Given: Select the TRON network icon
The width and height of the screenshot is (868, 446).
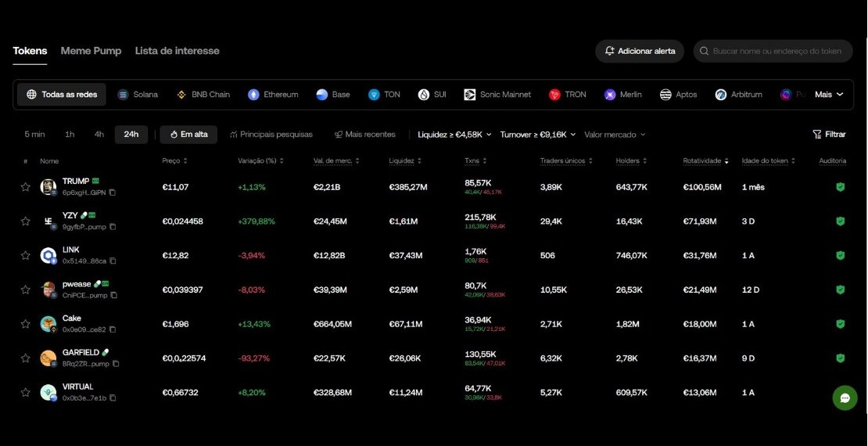Looking at the screenshot, I should (x=554, y=95).
